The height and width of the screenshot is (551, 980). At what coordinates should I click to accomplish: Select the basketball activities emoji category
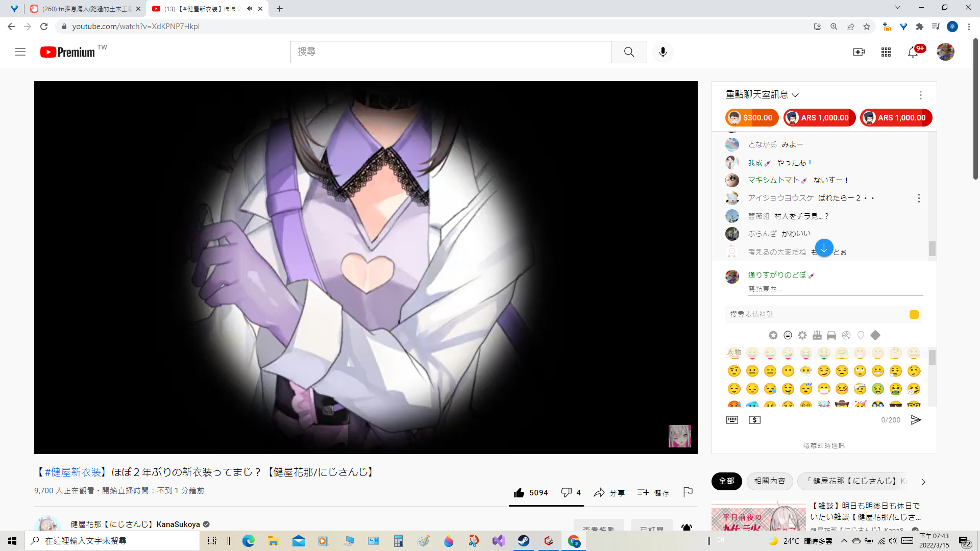pos(846,335)
